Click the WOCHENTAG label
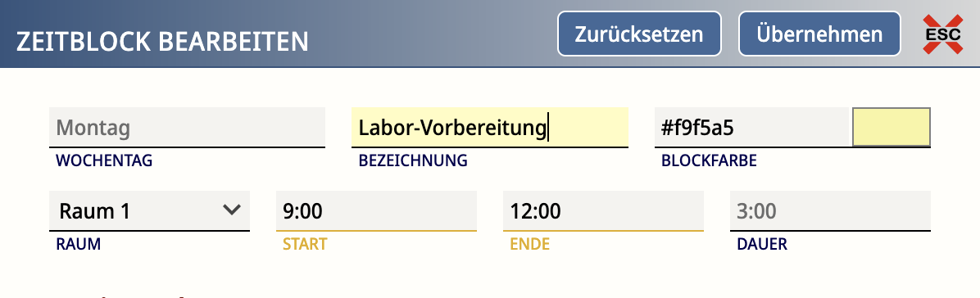The width and height of the screenshot is (980, 298). point(104,160)
